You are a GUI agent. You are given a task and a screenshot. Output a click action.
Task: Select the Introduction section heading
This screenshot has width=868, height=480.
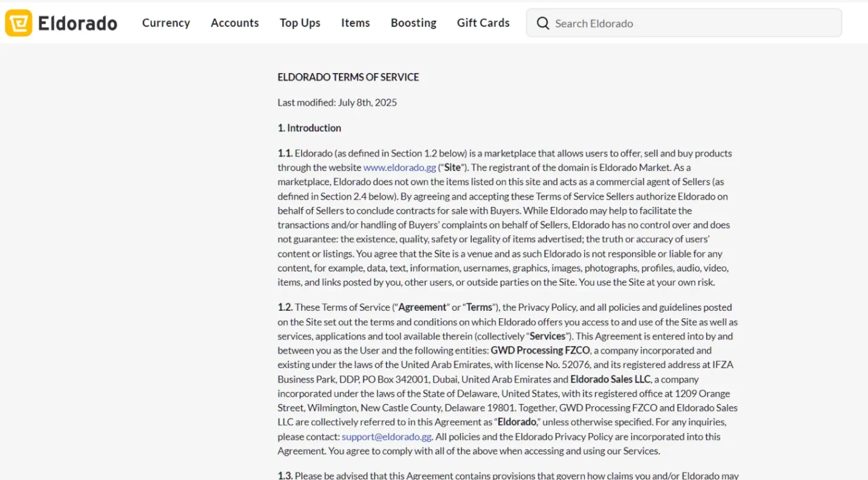click(309, 128)
